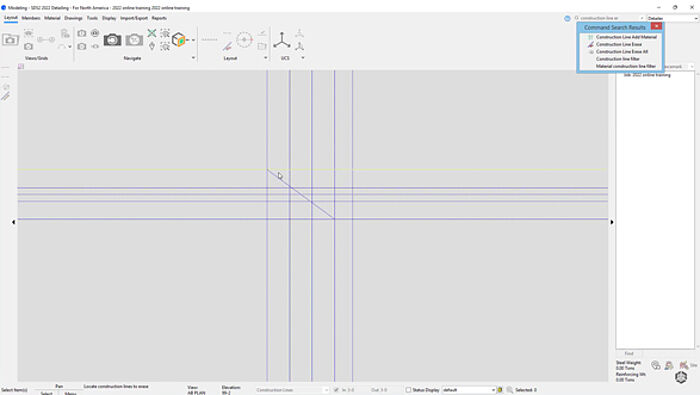Toggle the In 3-0 depth checkbox
Viewport: 700px width, 395px height.
[336, 390]
